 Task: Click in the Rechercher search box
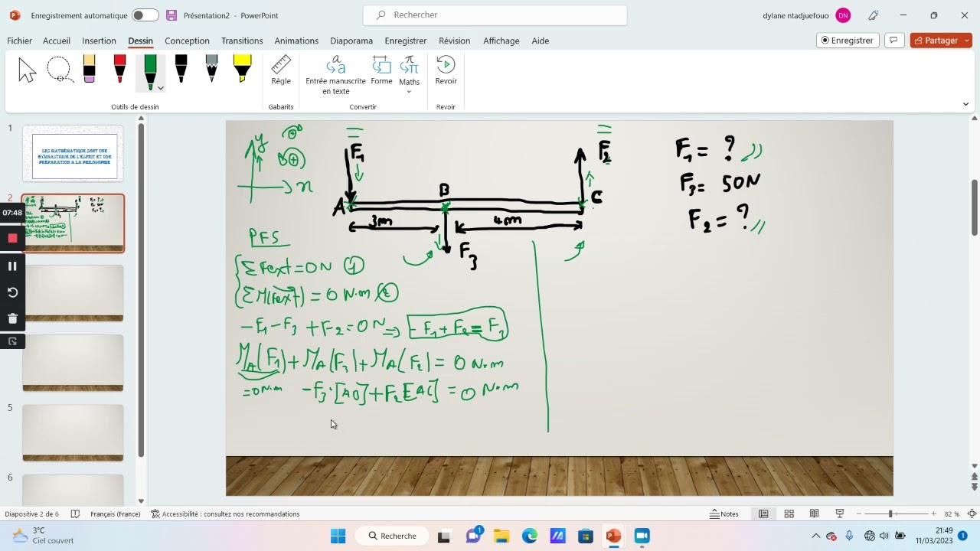(495, 15)
